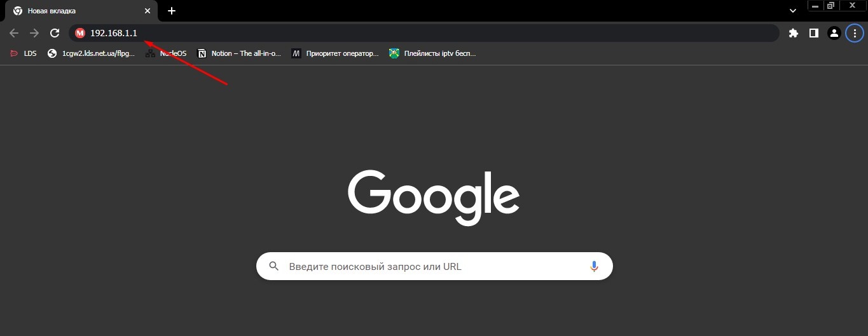Reload the page with the refresh icon
Viewport: 868px width, 336px height.
tap(55, 33)
